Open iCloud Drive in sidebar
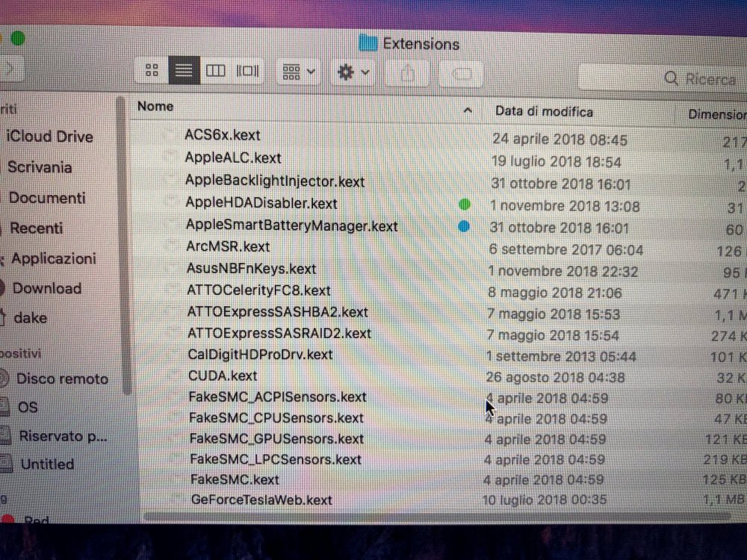 49,137
